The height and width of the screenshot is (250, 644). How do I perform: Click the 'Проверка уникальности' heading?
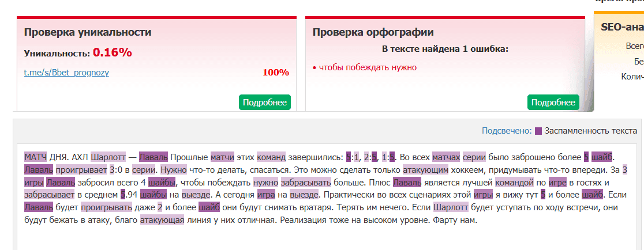point(88,32)
